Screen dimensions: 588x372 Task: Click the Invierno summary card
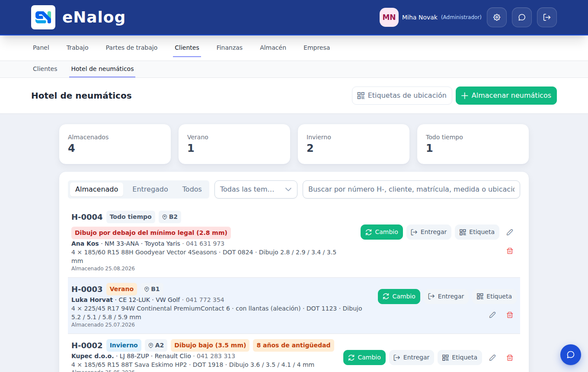click(x=354, y=144)
